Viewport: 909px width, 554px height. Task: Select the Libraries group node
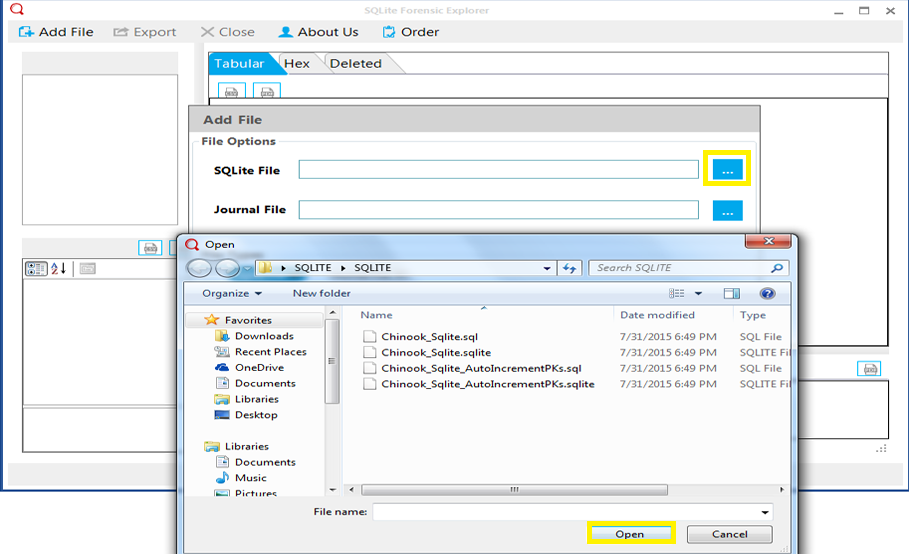246,446
